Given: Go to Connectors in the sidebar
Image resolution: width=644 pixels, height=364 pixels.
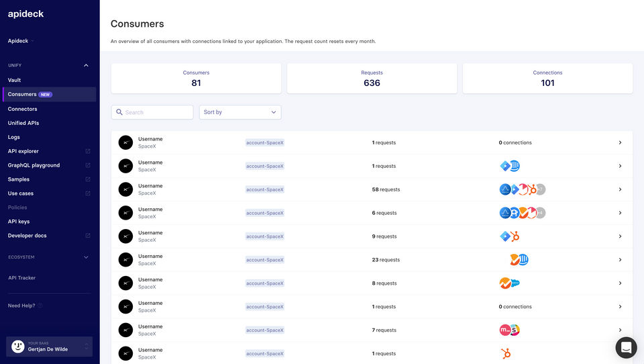Looking at the screenshot, I should tap(22, 109).
